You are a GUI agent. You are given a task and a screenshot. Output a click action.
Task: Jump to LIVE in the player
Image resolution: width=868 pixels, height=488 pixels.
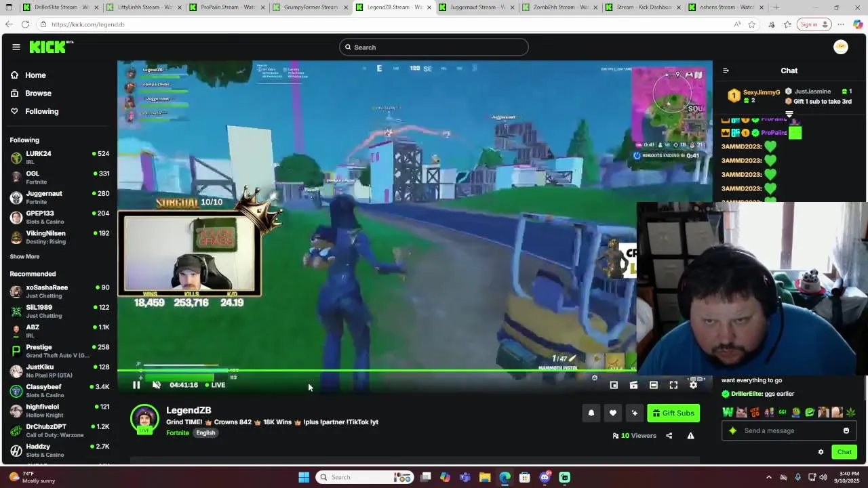coord(215,385)
